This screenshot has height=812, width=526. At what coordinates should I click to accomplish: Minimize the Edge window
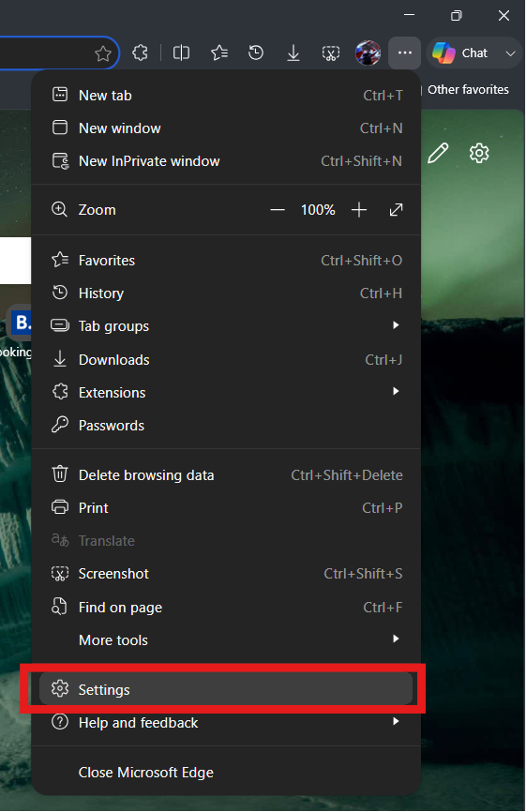click(409, 16)
